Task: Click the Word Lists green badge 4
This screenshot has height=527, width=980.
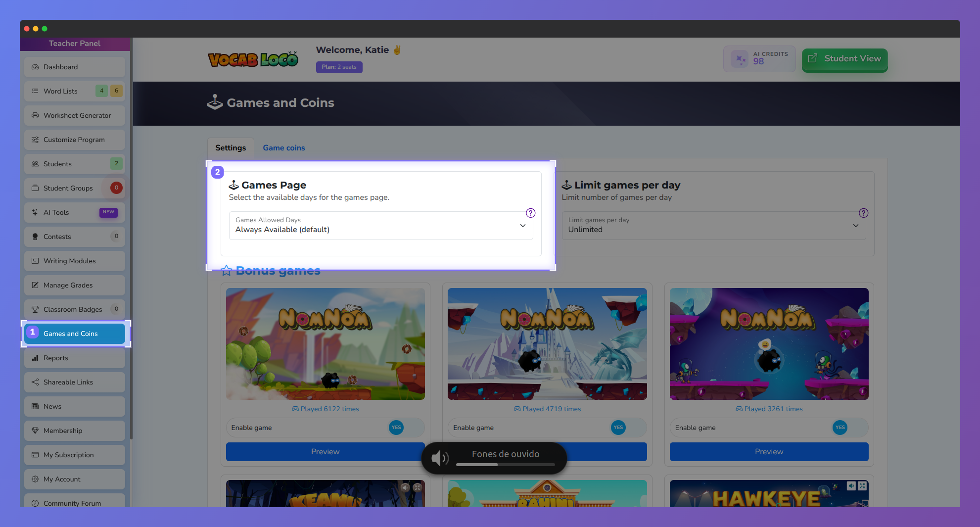Action: point(101,91)
